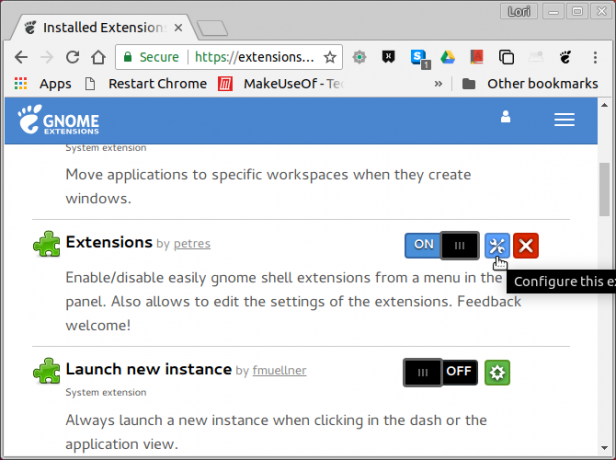Remove the Extensions extension with red X
Screen dimensions: 616x460
[526, 246]
